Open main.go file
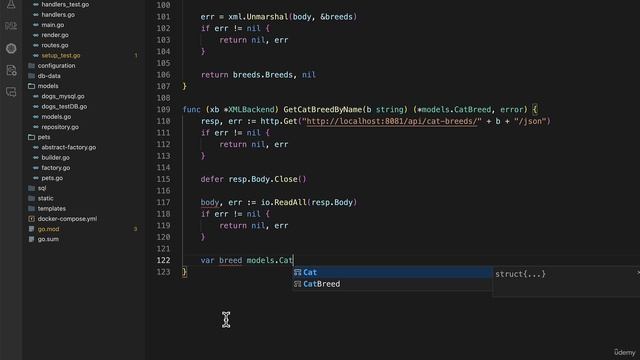This screenshot has height=360, width=640. click(53, 25)
